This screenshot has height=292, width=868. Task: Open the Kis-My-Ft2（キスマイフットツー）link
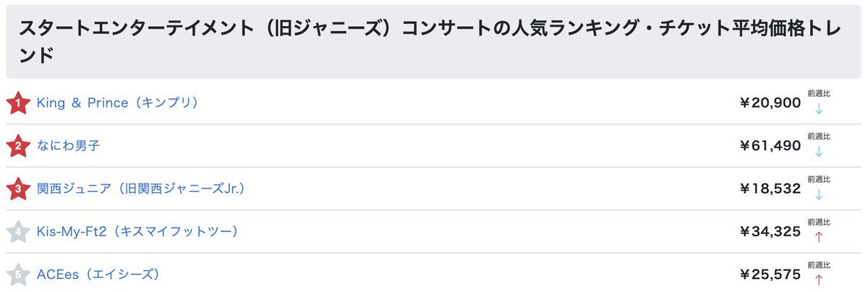point(137,231)
